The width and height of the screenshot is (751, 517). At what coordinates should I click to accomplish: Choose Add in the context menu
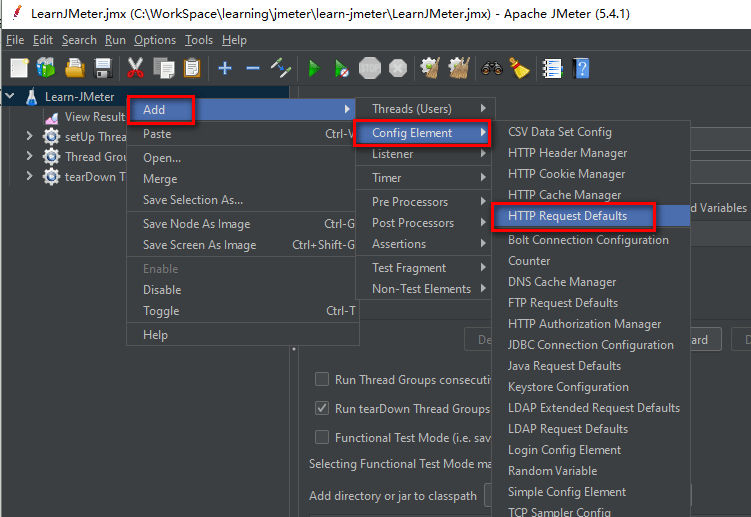point(242,110)
